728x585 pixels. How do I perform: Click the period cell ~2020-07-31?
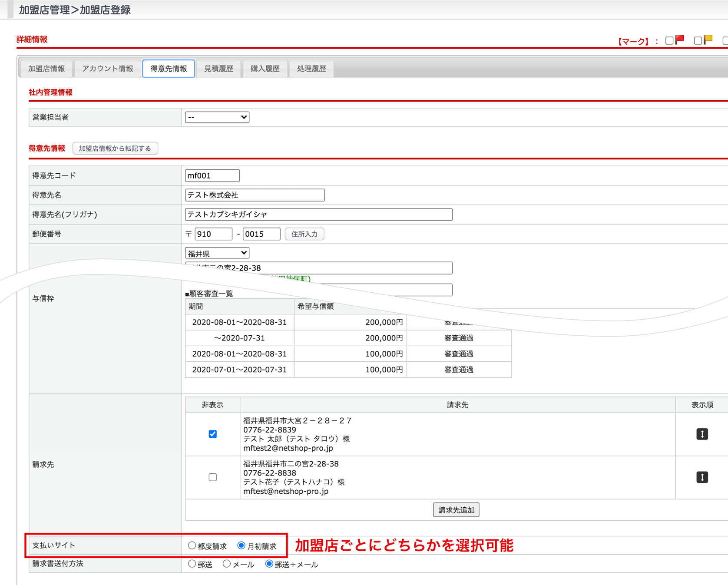(240, 338)
